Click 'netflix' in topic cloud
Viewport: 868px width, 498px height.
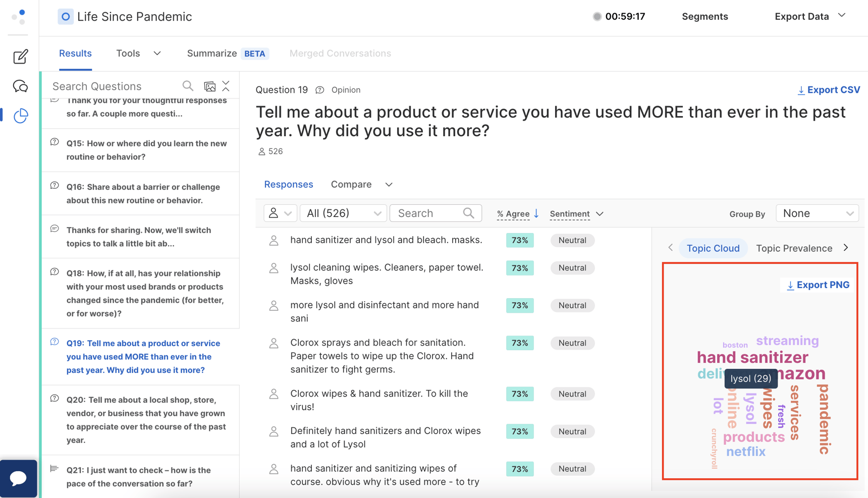(x=745, y=452)
